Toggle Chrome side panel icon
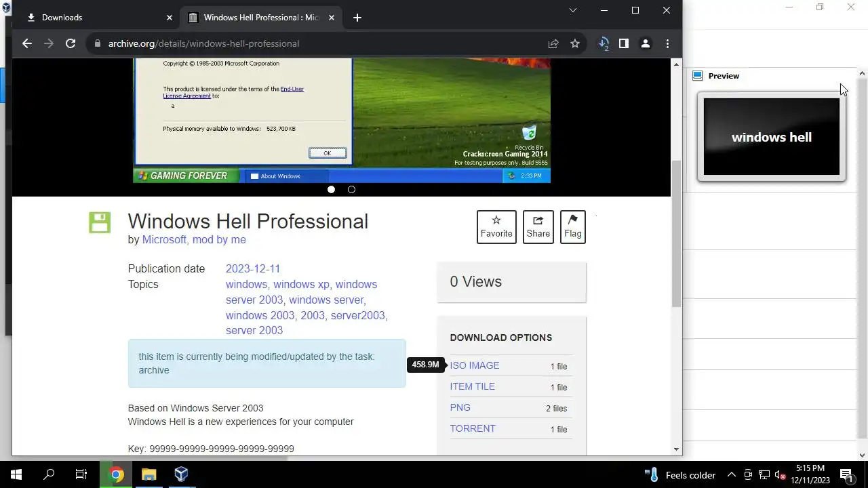The image size is (868, 488). point(624,43)
